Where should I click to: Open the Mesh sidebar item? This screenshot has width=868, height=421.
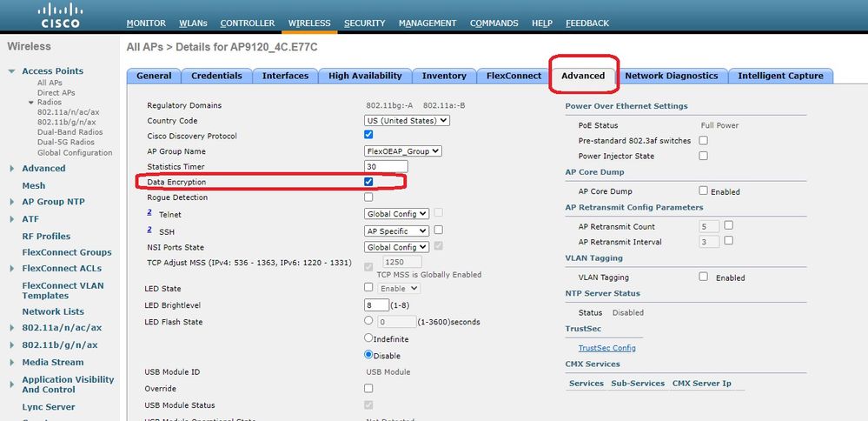(34, 185)
